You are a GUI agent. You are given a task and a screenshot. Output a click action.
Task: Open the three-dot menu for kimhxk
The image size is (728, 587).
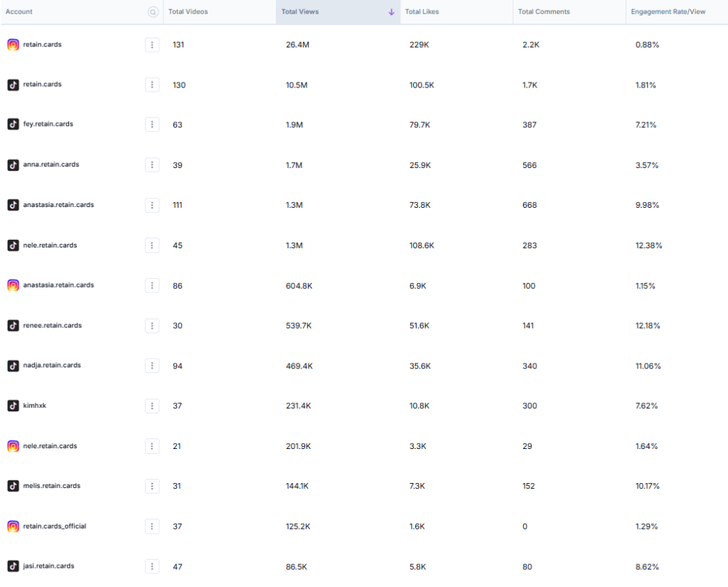coord(152,406)
